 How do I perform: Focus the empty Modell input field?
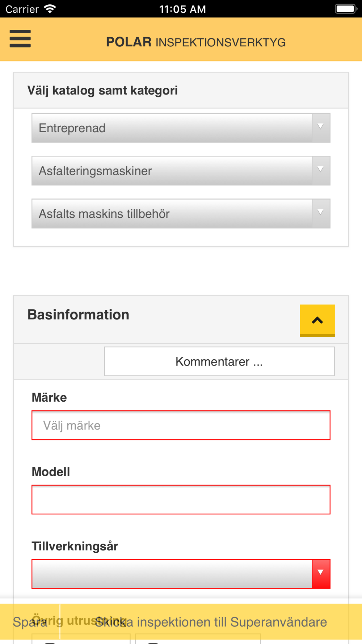pos(181,499)
